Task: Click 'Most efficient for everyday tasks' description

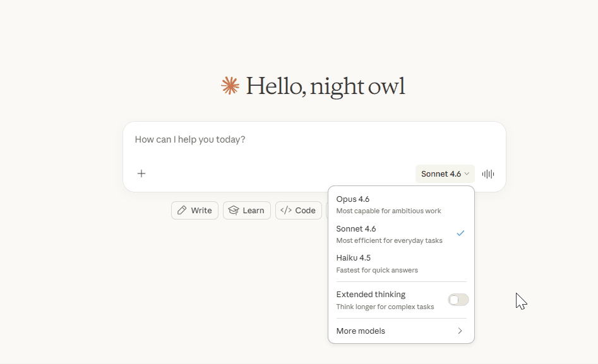Action: (389, 240)
